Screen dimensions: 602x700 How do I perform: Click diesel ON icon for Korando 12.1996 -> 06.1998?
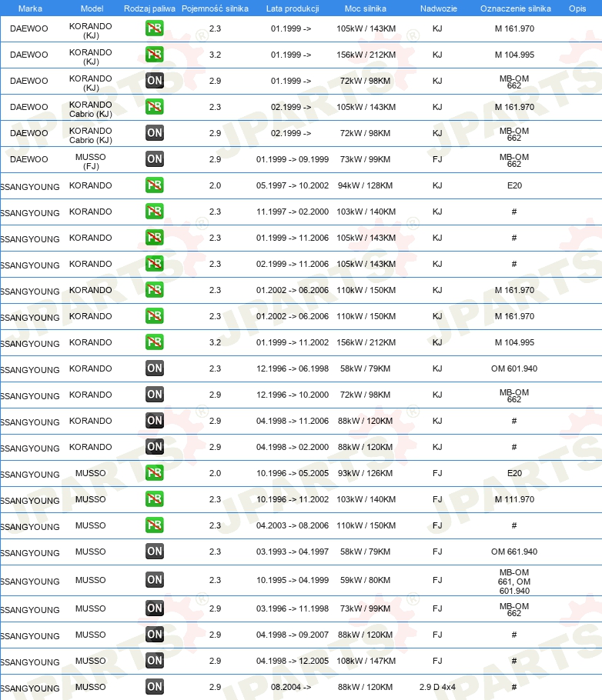pyautogui.click(x=155, y=368)
